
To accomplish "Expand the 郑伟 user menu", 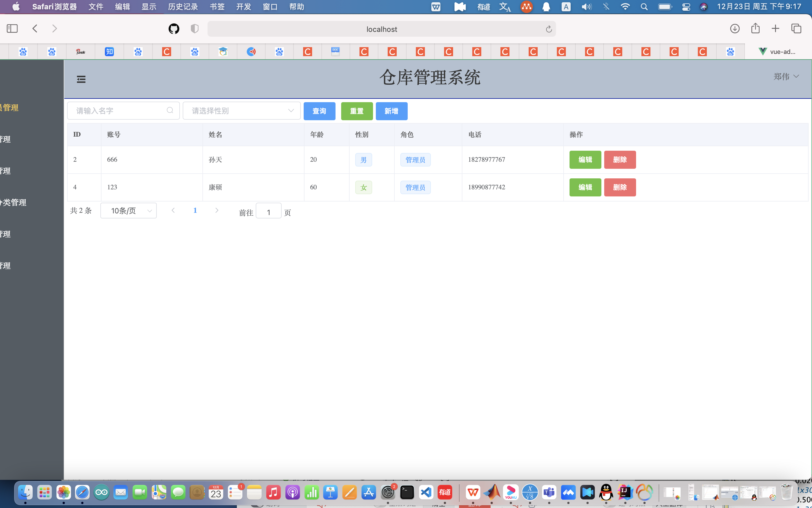I will pos(786,76).
